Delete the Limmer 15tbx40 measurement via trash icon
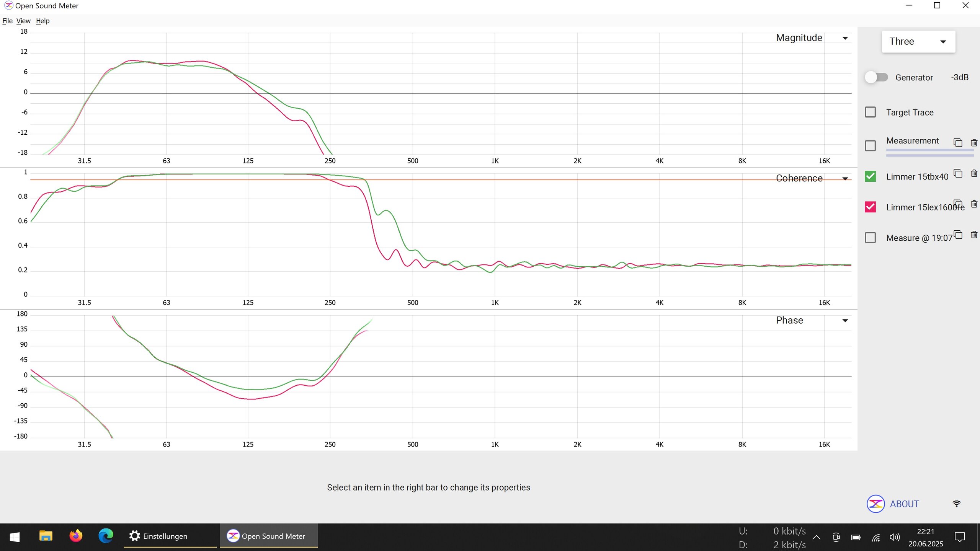 coord(974,173)
